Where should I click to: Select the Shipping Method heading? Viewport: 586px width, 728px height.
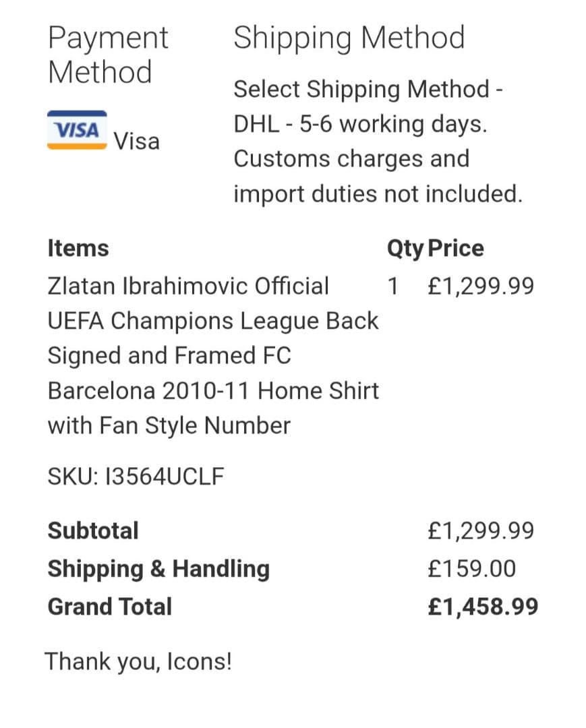[349, 38]
